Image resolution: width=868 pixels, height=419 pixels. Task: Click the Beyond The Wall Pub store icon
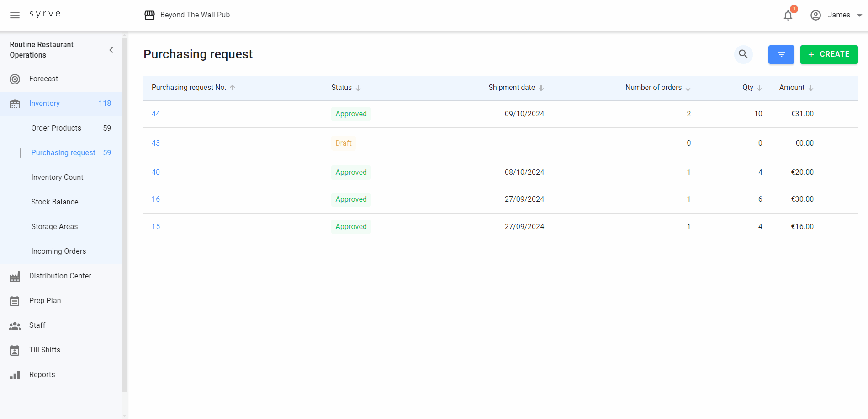[149, 15]
